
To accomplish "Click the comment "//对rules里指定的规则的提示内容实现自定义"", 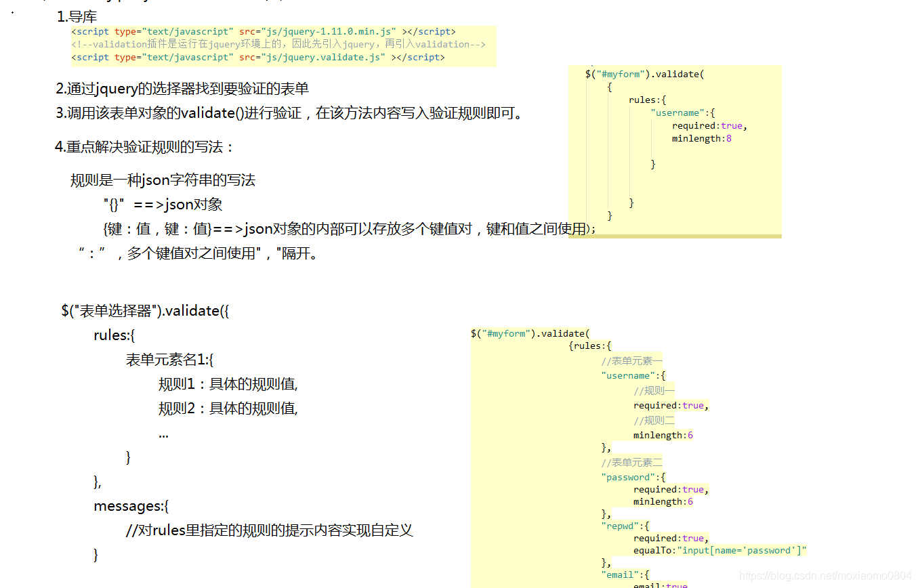I will (270, 530).
